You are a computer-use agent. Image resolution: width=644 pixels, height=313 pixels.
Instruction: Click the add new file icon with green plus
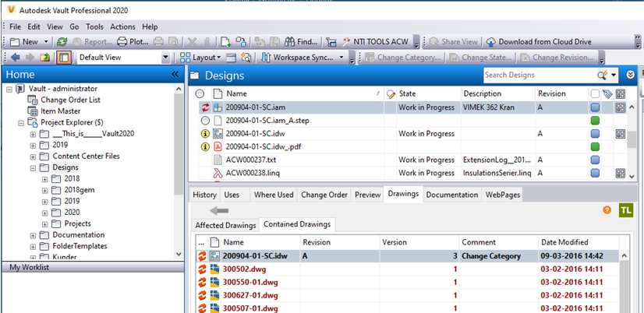[226, 41]
